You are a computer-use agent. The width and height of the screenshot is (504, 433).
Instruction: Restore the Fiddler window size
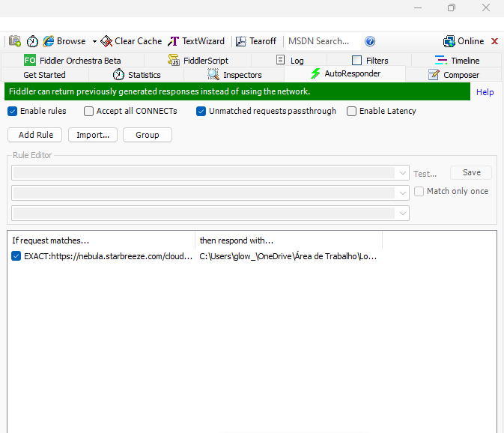[x=452, y=7]
